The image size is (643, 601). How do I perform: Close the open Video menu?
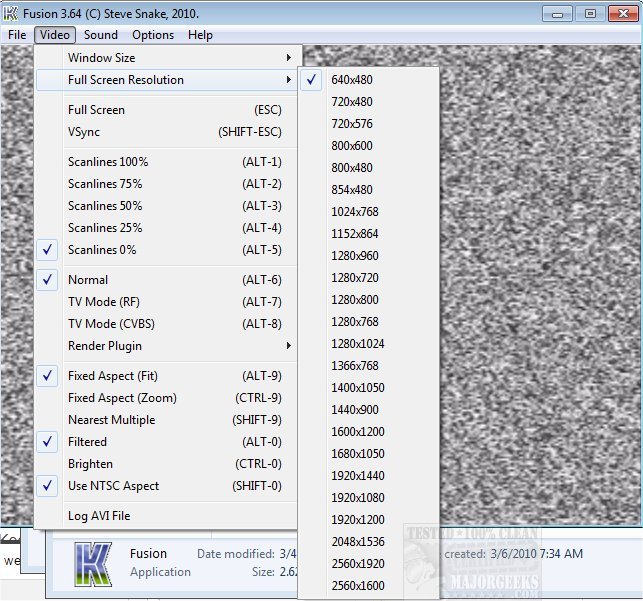point(55,35)
